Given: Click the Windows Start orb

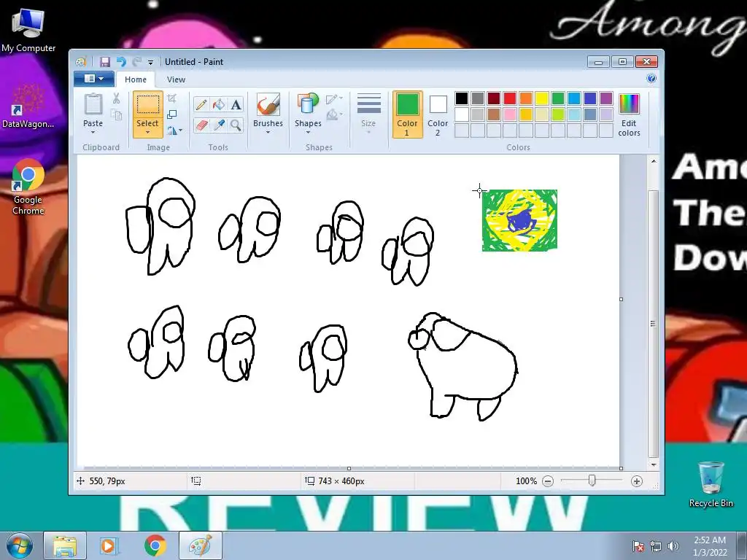Looking at the screenshot, I should 20,545.
